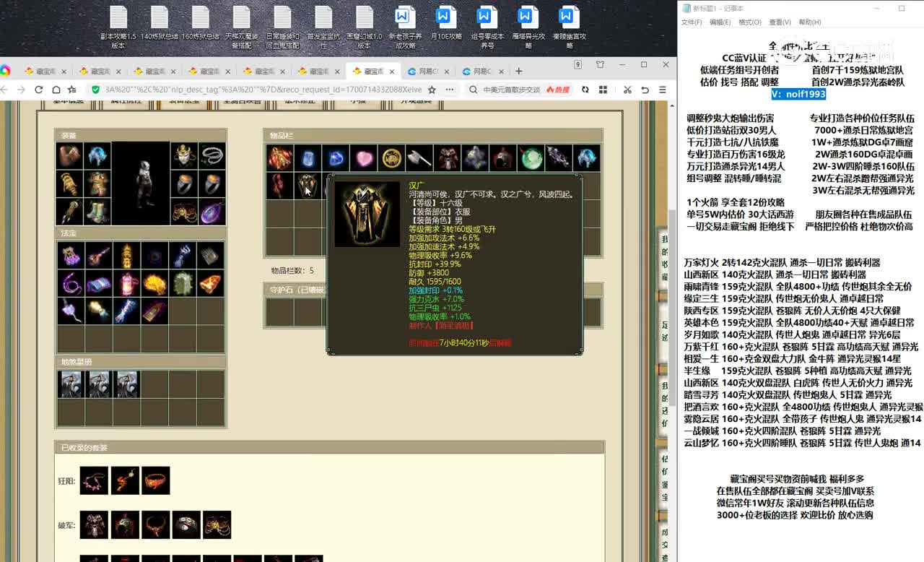
Task: Click the grid apps icon in browser toolbar
Action: coord(603,90)
